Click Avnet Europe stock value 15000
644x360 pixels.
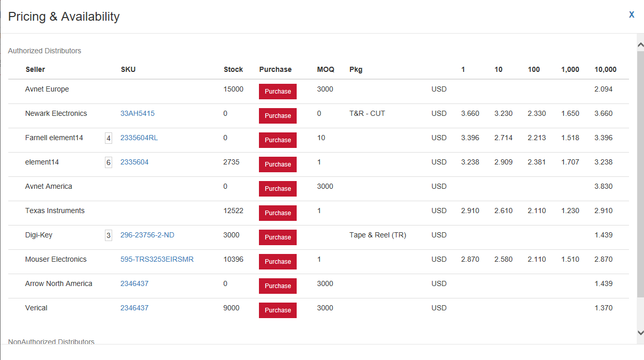(x=233, y=89)
